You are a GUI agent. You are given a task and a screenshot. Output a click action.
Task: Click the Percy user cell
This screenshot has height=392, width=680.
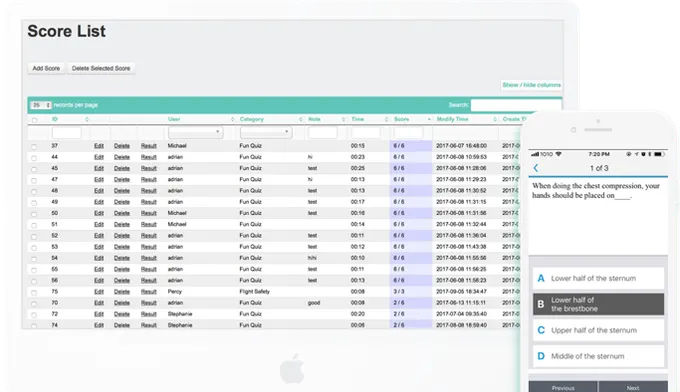click(175, 292)
